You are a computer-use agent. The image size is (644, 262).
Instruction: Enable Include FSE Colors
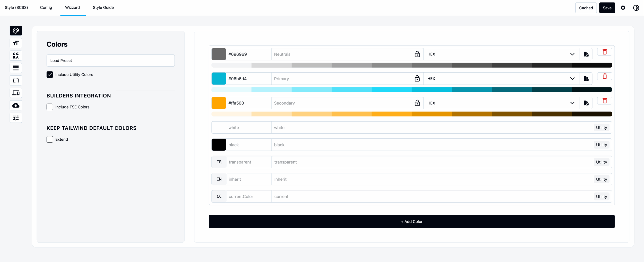pos(50,107)
